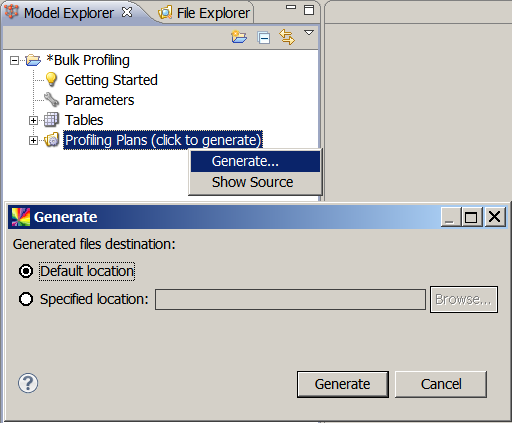Collapse the Bulk Profiling tree node

tap(14, 60)
